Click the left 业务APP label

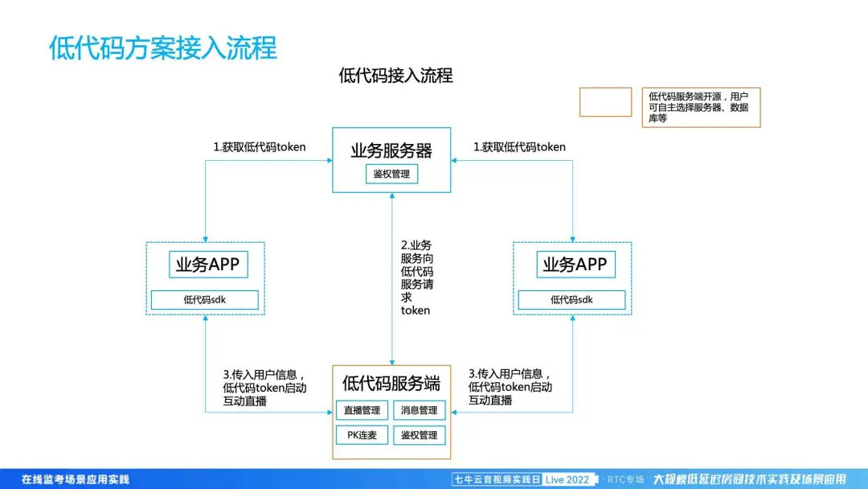pyautogui.click(x=207, y=265)
